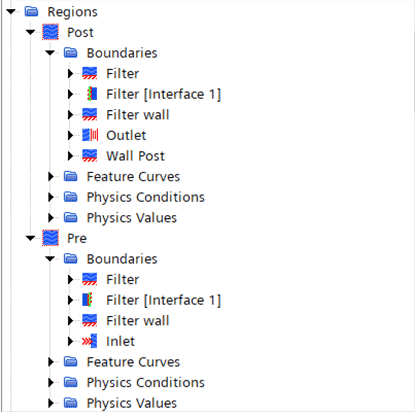Click the Pre Filter [Interface 1] interface icon
Screen dimensions: 415x412
tap(88, 300)
